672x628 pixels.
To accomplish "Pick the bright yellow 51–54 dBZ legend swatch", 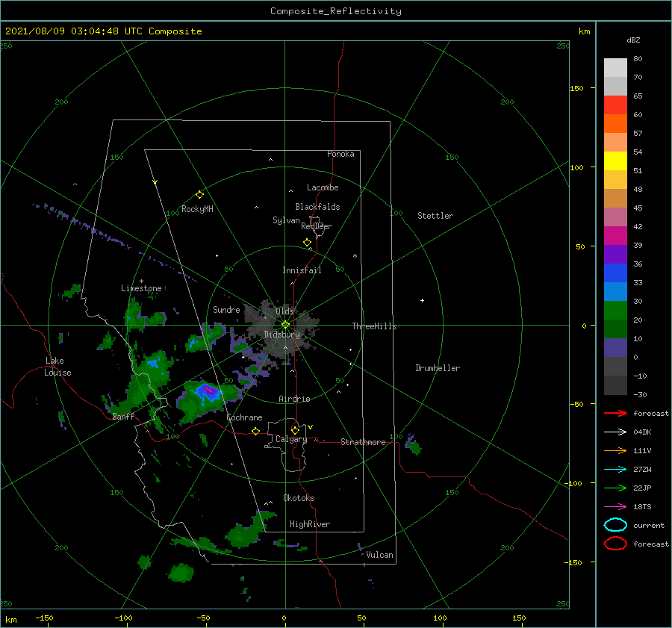I will point(615,161).
